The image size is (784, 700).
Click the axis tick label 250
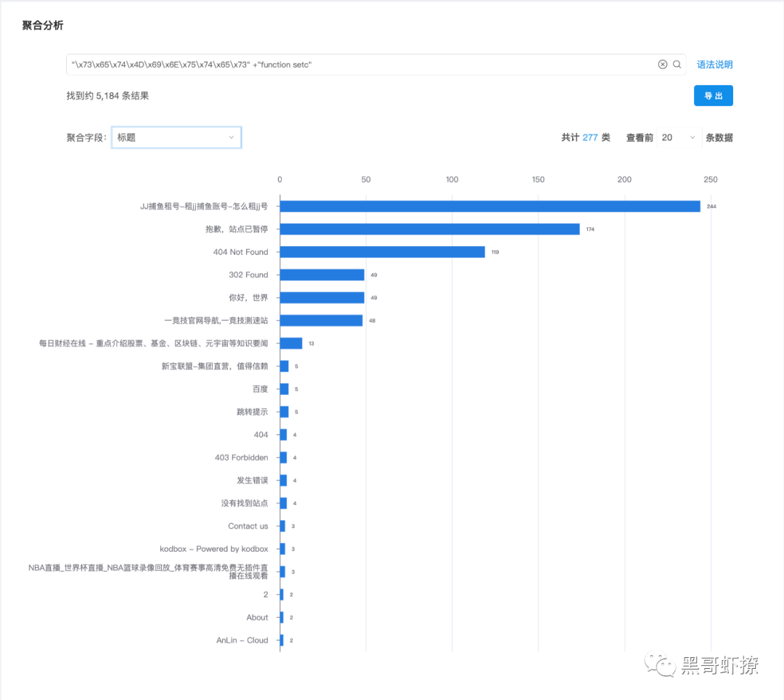point(710,179)
